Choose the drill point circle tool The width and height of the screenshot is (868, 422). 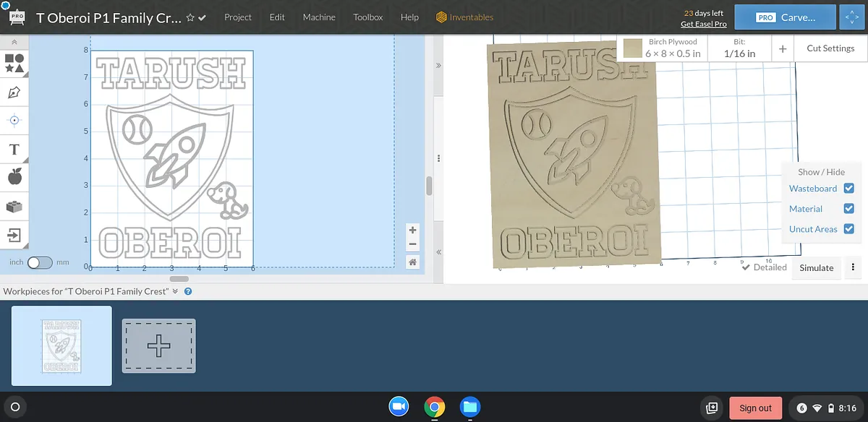[14, 120]
